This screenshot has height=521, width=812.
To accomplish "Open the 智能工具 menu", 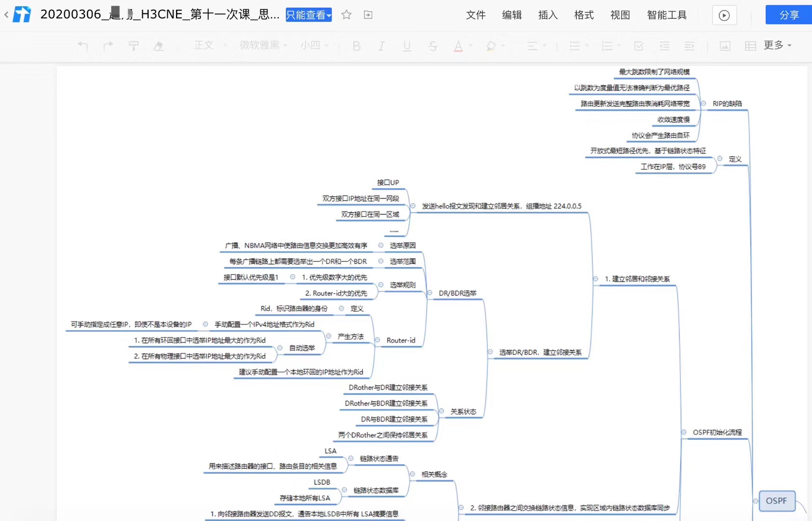I will (666, 15).
